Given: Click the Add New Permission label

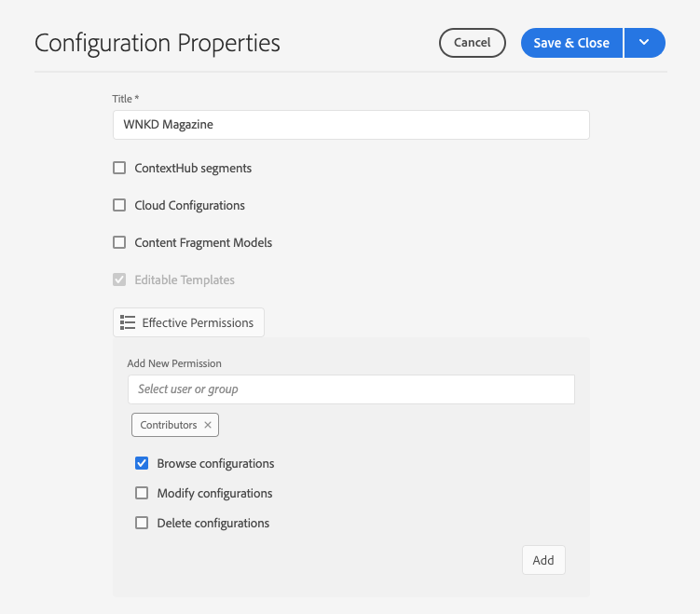Looking at the screenshot, I should [174, 363].
